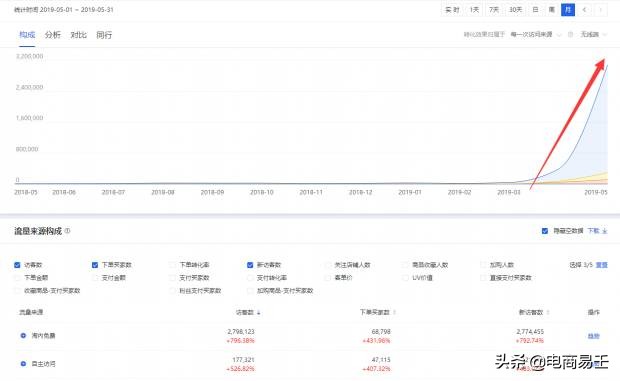Viewport: 620px width, 381px height.
Task: Toggle the 隐藏空数据 checkbox
Action: point(545,231)
